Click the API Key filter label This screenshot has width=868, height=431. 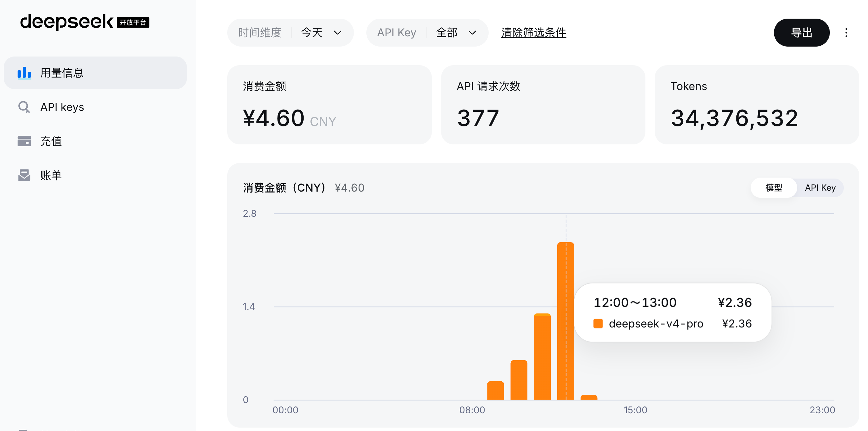(396, 33)
